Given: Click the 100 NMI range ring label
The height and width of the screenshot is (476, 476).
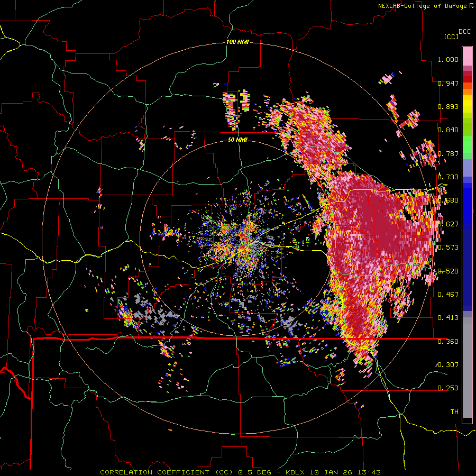Looking at the screenshot, I should click(237, 42).
